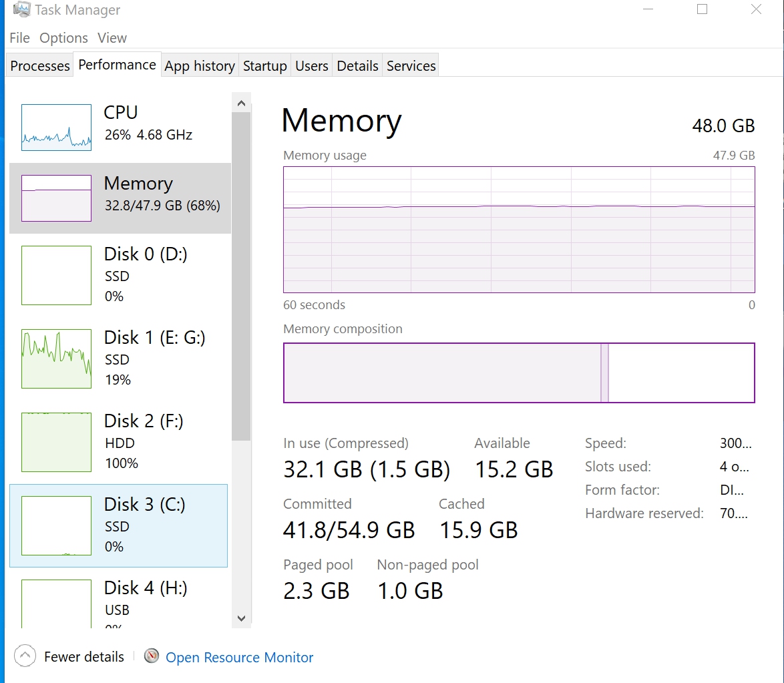Click the 'Disk 2 (F:)' label
Image resolution: width=784 pixels, height=683 pixels.
point(144,421)
